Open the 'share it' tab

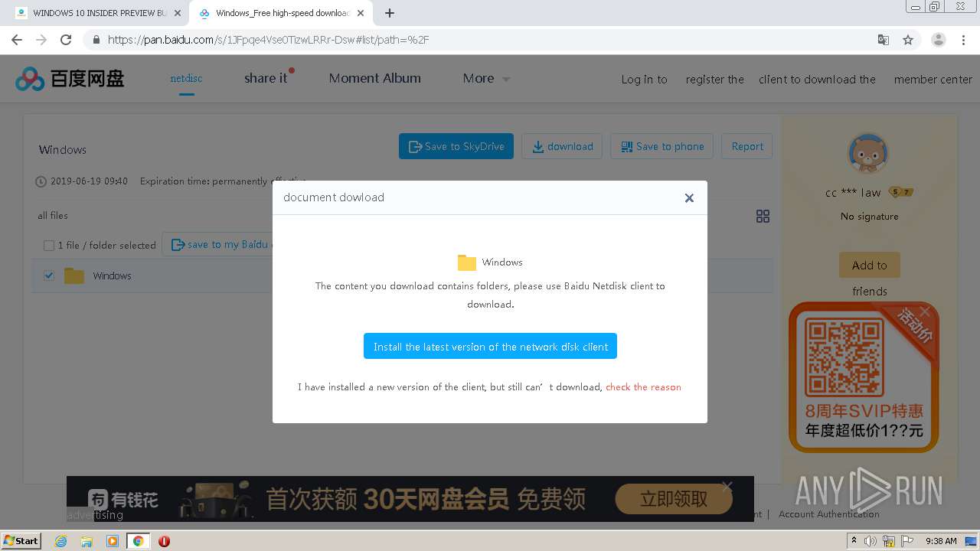click(x=266, y=78)
